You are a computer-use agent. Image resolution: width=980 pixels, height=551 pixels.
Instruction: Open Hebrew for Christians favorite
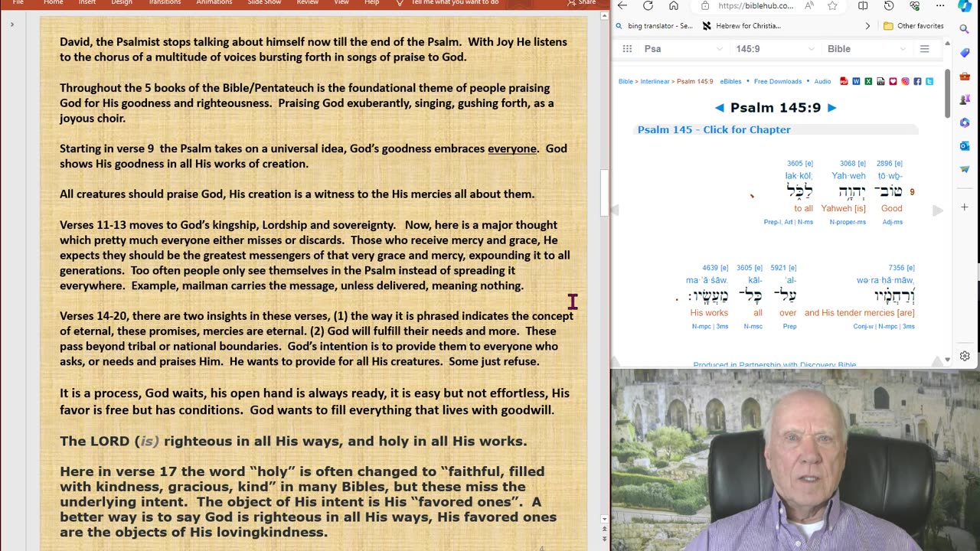point(742,26)
